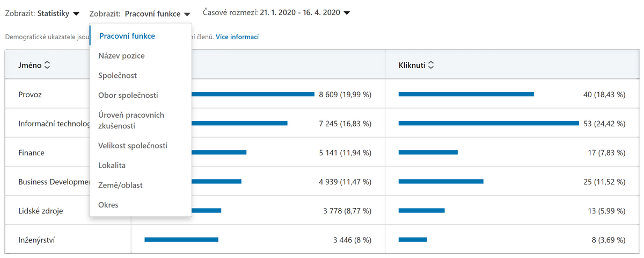This screenshot has height=258, width=644.
Task: Click the Informační technologie clicks bar
Action: pyautogui.click(x=489, y=123)
